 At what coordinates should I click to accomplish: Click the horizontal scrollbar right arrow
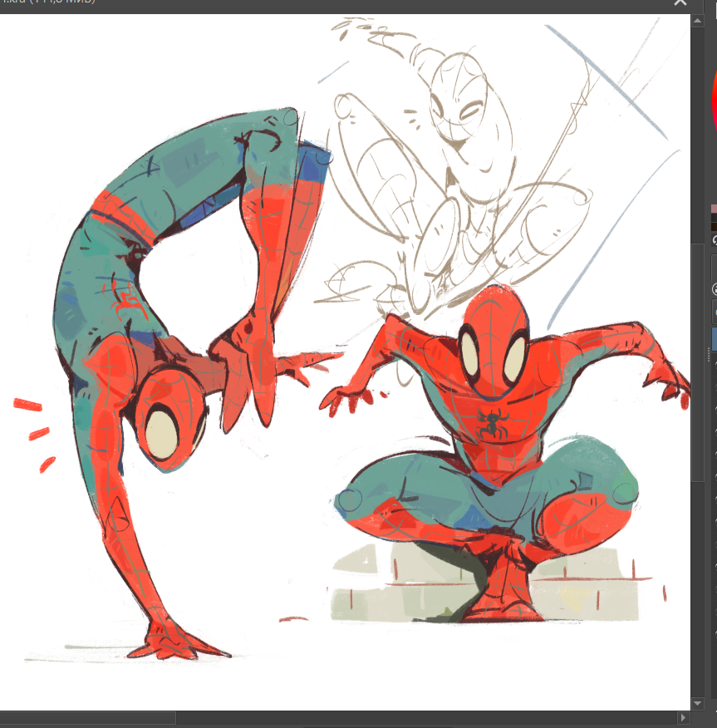pos(683,718)
